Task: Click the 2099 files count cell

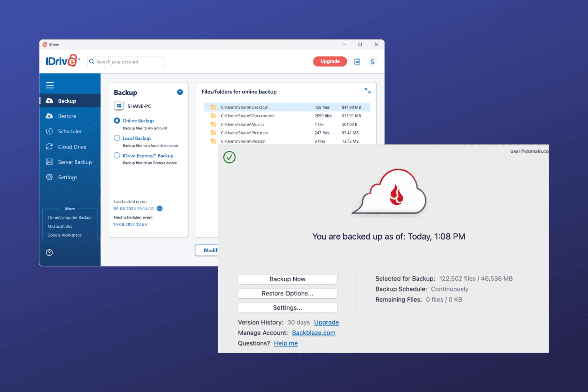Action: pos(323,116)
